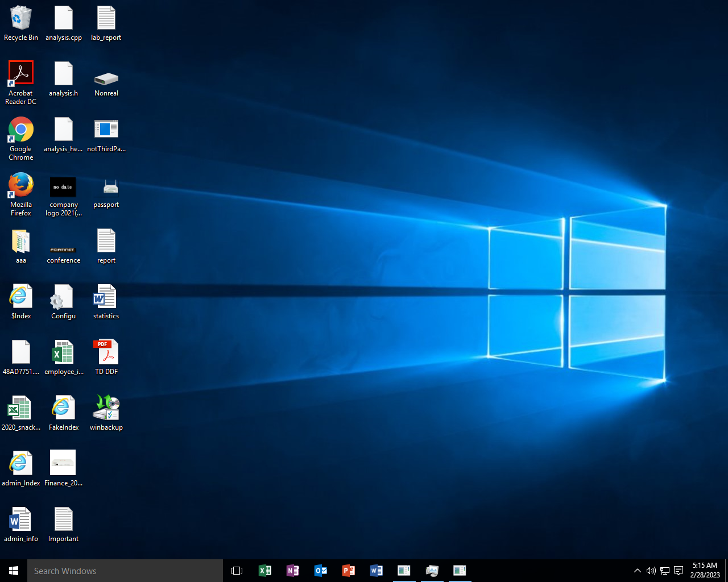Viewport: 728px width, 582px height.
Task: Select the company logo 2021 image
Action: (64, 196)
